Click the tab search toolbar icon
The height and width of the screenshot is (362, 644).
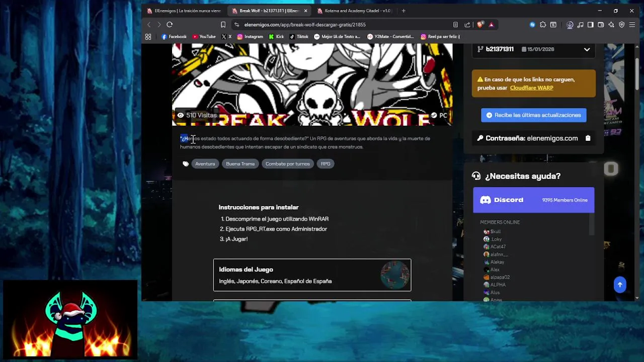553,24
